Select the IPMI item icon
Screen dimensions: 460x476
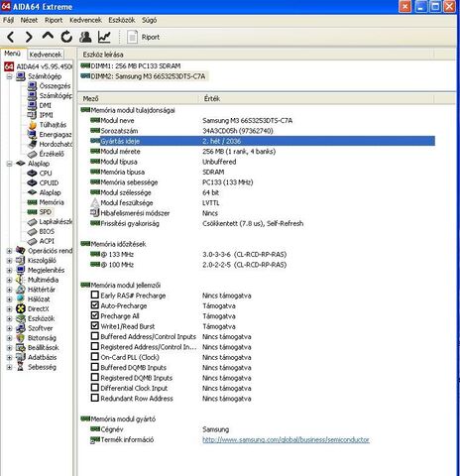point(32,115)
